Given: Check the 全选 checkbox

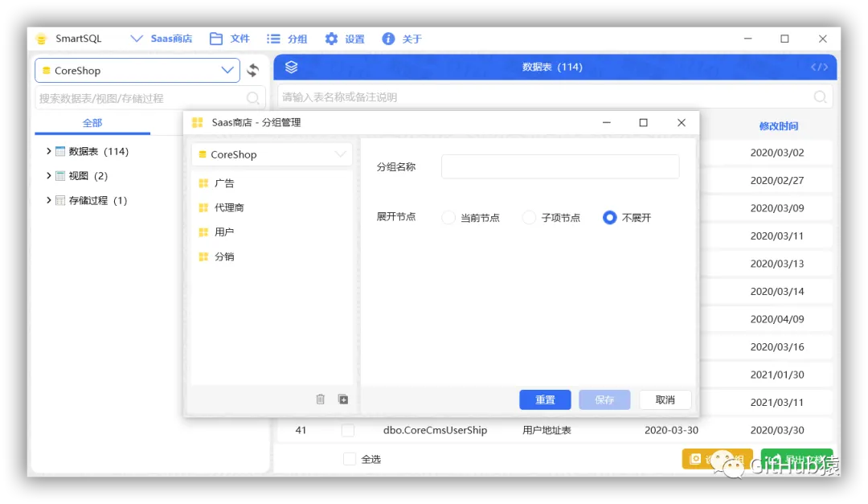Looking at the screenshot, I should point(350,459).
